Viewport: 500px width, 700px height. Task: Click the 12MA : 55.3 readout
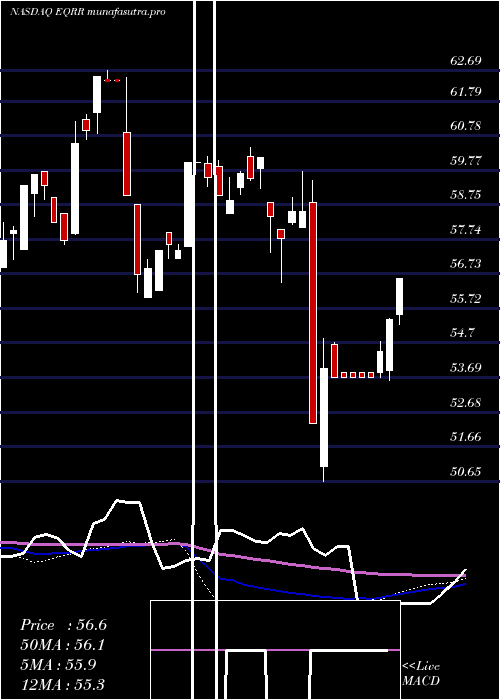pos(62,685)
